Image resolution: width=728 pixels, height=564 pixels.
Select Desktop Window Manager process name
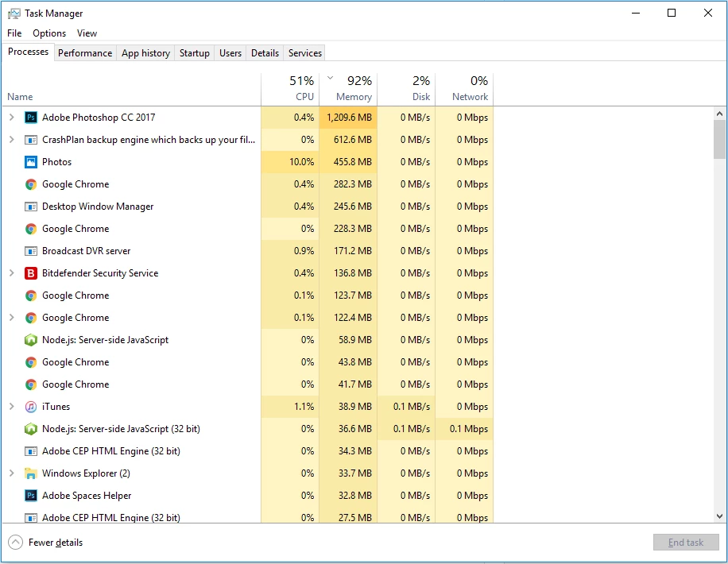pyautogui.click(x=98, y=207)
